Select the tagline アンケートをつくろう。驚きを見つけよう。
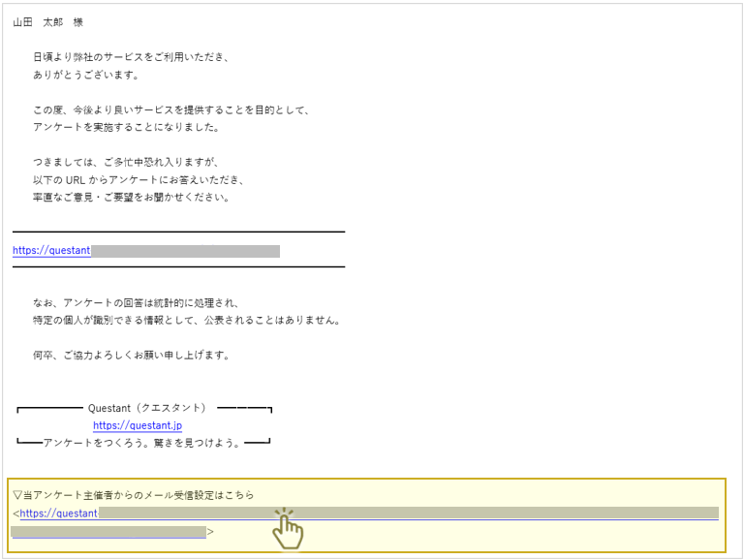 coord(142,443)
